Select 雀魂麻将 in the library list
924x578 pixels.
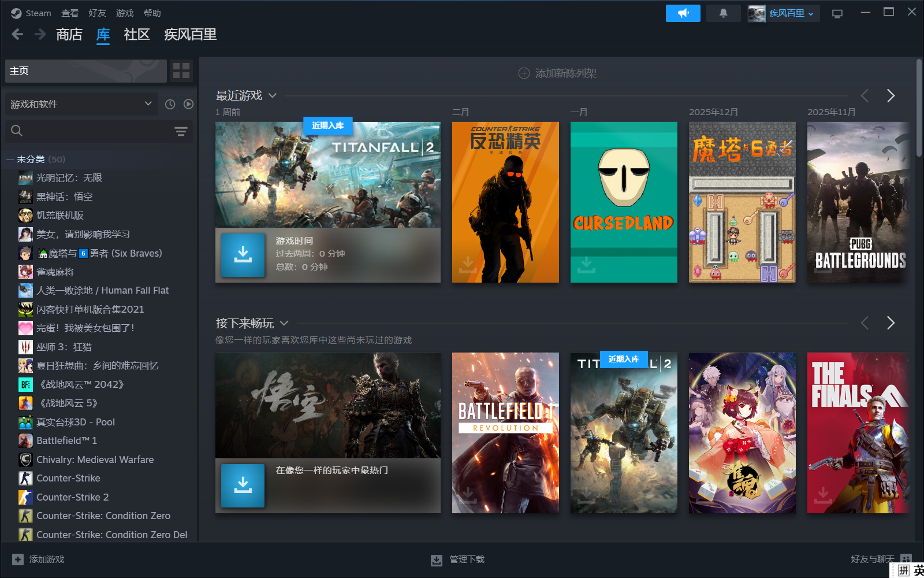click(55, 272)
